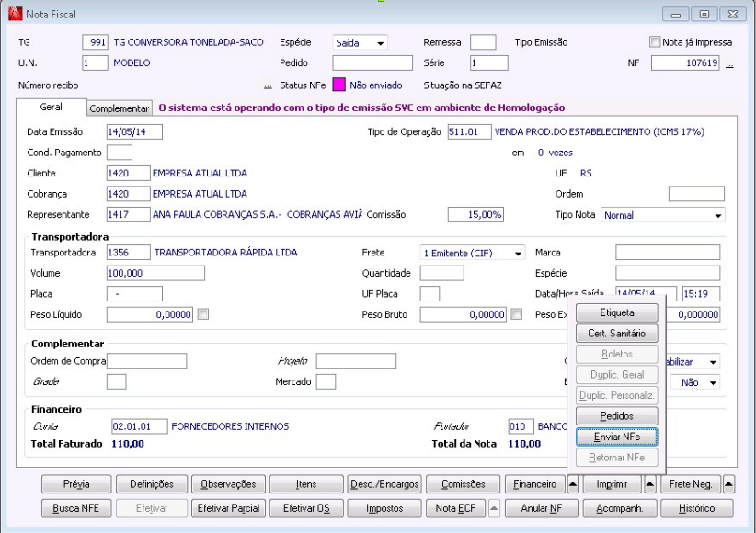The width and height of the screenshot is (756, 533).
Task: Toggle the Peso Bruto checkbox
Action: pos(517,314)
